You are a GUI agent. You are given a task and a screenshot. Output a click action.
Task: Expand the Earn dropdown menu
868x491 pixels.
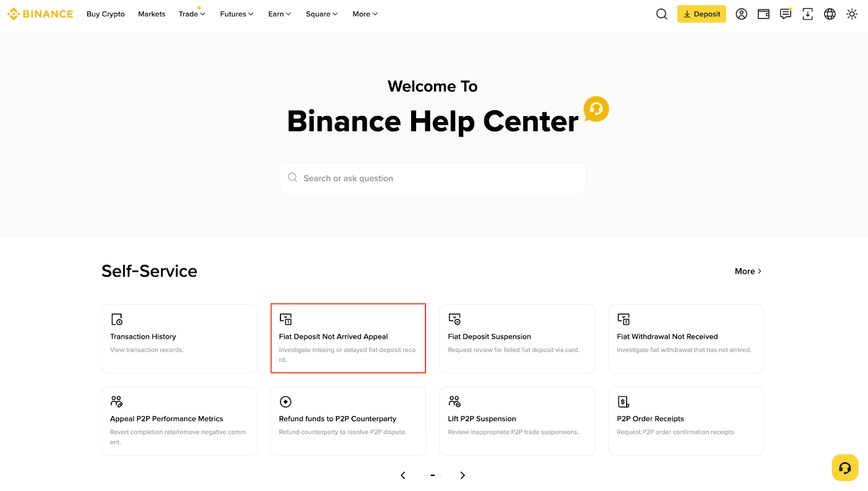pos(279,14)
